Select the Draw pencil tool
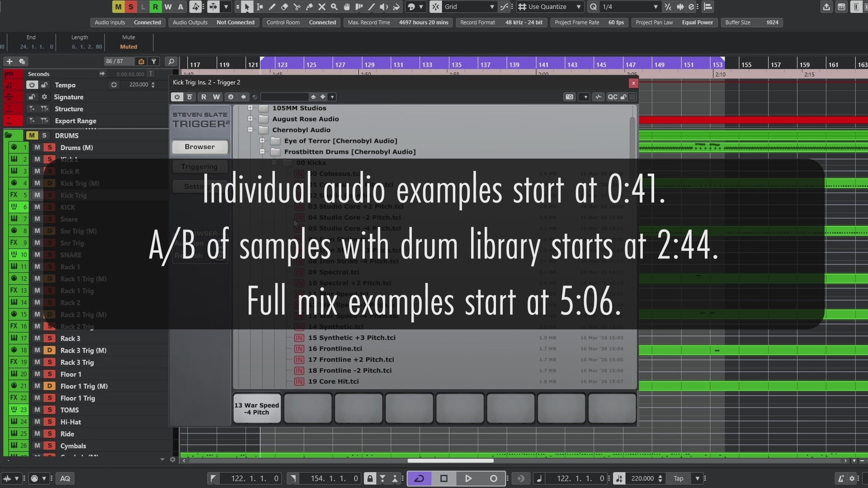The image size is (868, 488). 272,7
